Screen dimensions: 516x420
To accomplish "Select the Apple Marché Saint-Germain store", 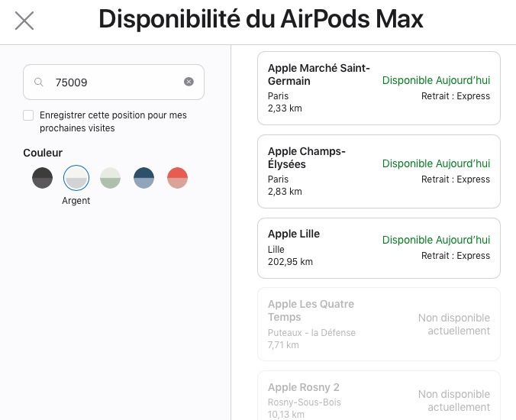I will coord(379,89).
